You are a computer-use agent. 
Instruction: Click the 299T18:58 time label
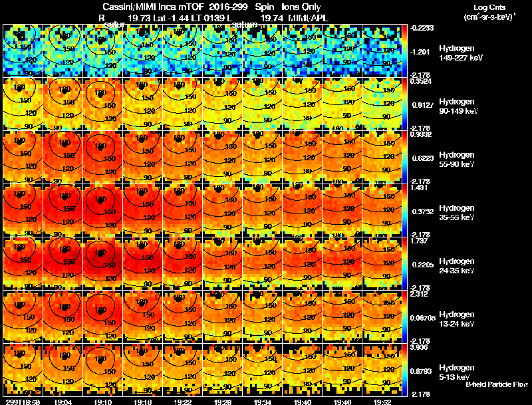point(23,402)
